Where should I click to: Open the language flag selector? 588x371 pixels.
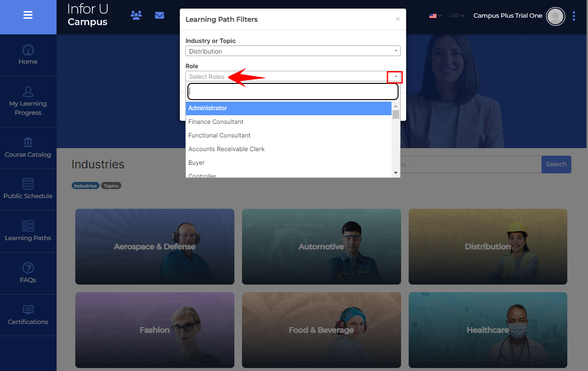[435, 16]
